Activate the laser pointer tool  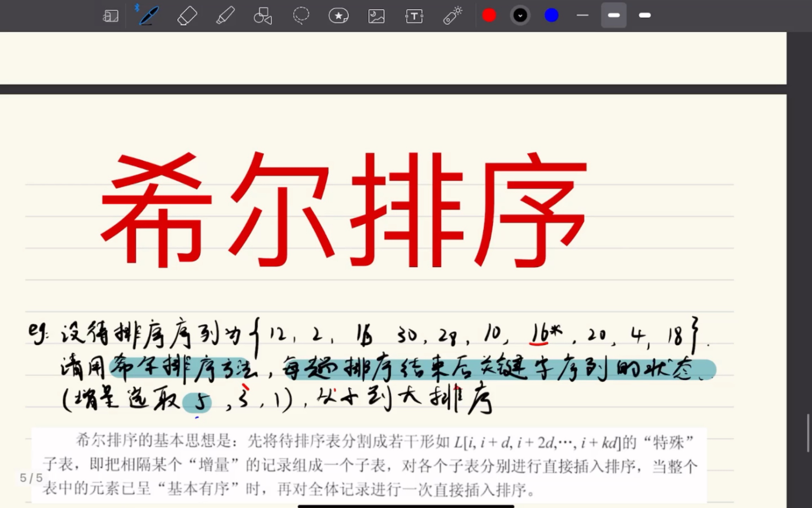coord(452,16)
